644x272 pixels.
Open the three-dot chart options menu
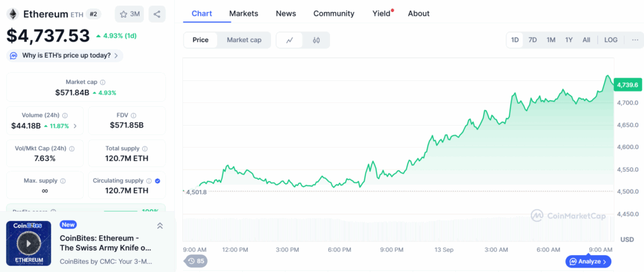click(635, 40)
